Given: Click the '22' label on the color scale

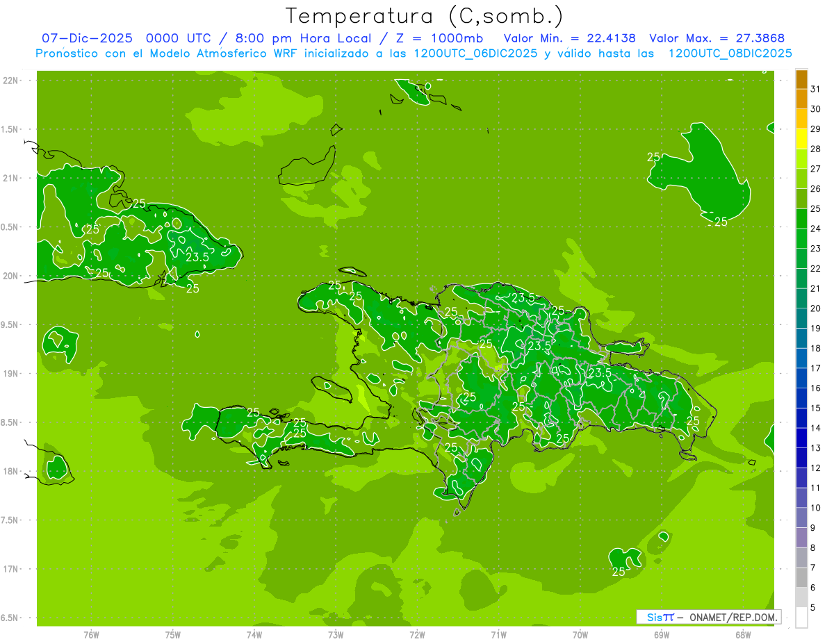Looking at the screenshot, I should (815, 268).
